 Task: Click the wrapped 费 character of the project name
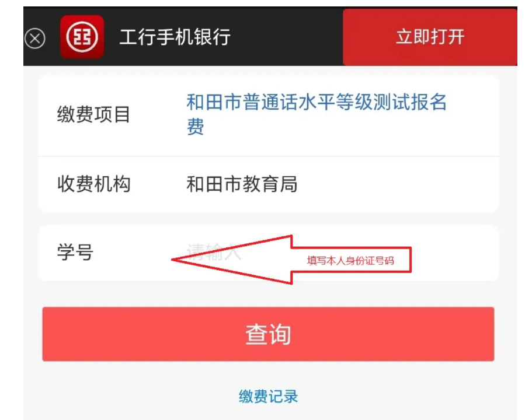196,127
